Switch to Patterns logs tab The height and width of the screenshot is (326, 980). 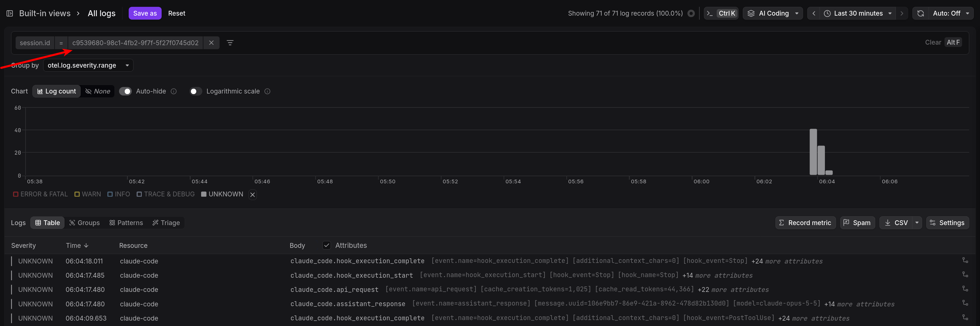coord(126,223)
